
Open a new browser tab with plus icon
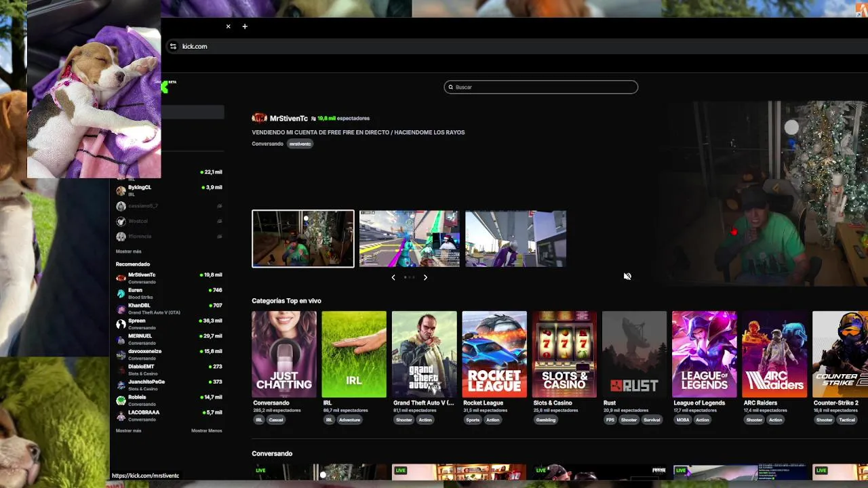pyautogui.click(x=245, y=26)
